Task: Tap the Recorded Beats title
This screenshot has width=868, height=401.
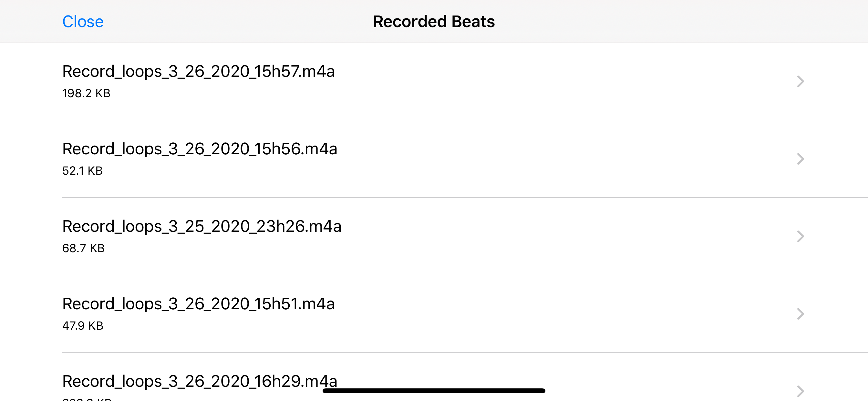Action: pos(434,21)
